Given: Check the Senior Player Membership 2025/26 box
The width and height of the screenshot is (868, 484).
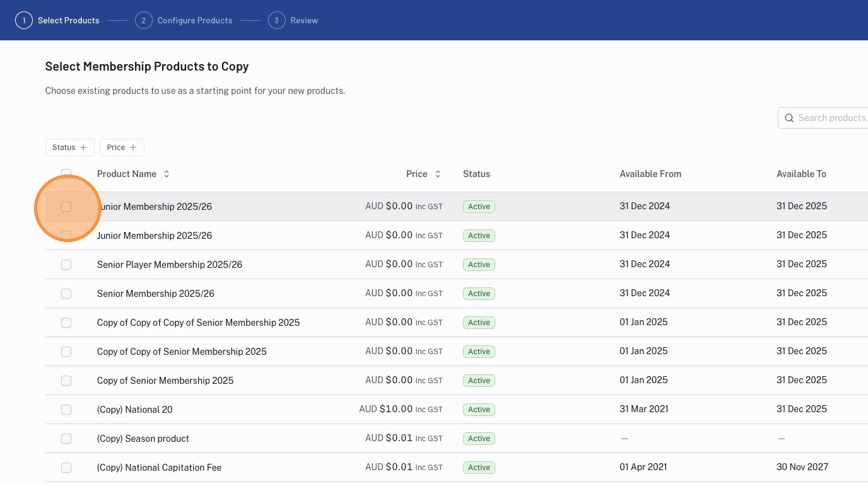Looking at the screenshot, I should click(x=66, y=265).
